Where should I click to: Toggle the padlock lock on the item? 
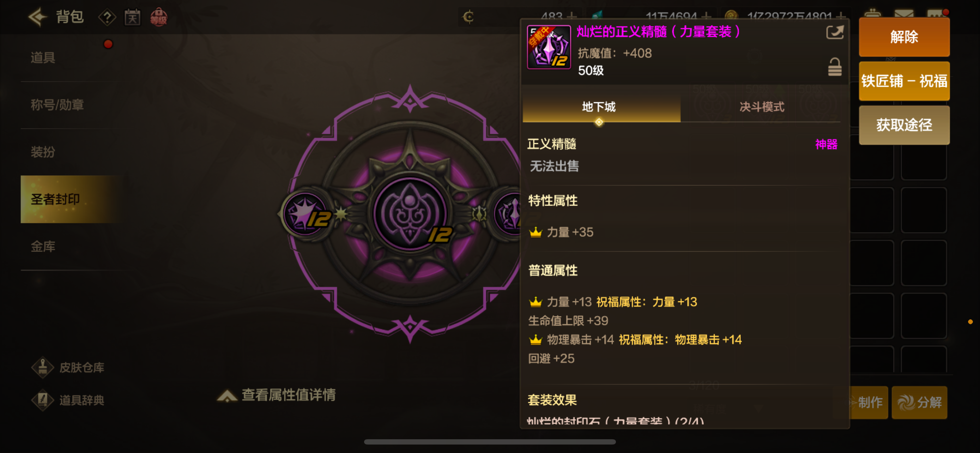tap(835, 67)
